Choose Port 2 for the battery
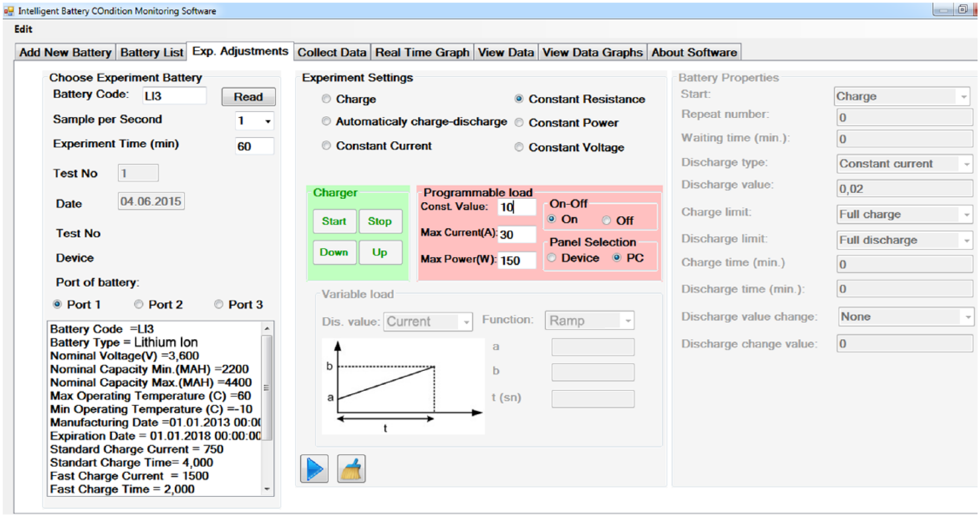Viewport: 980px width, 517px height. point(138,304)
